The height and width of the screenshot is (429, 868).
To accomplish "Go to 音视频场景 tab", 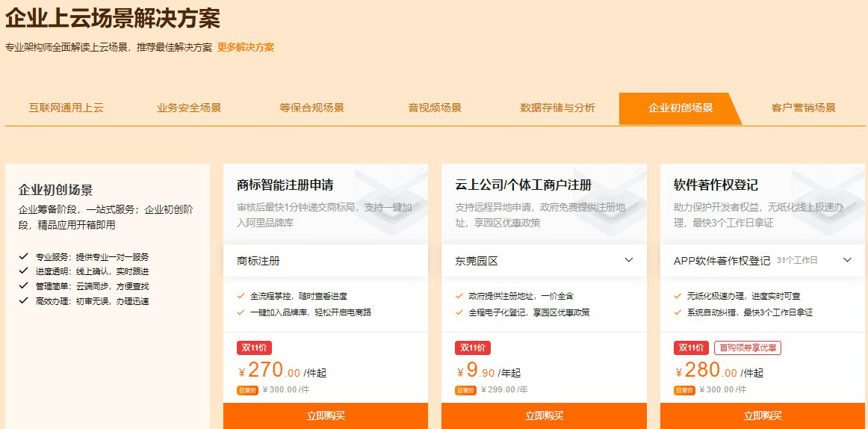I will (435, 108).
